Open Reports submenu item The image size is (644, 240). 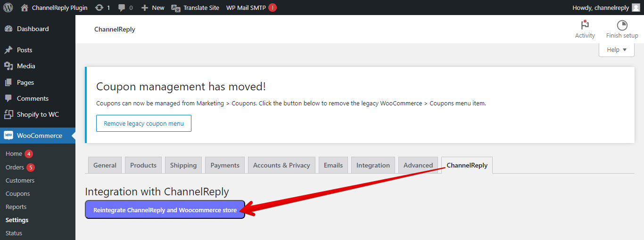pos(16,207)
